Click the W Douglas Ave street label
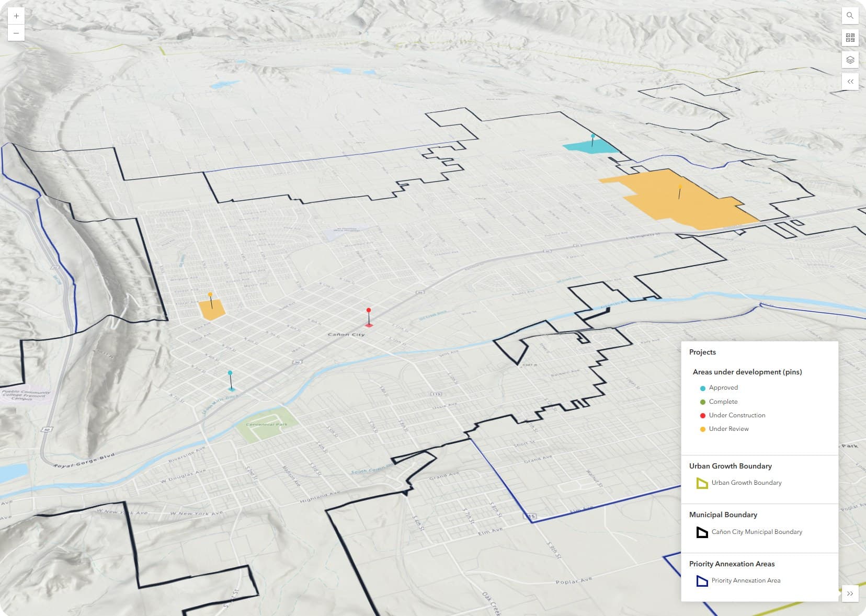866x616 pixels. coord(183,475)
